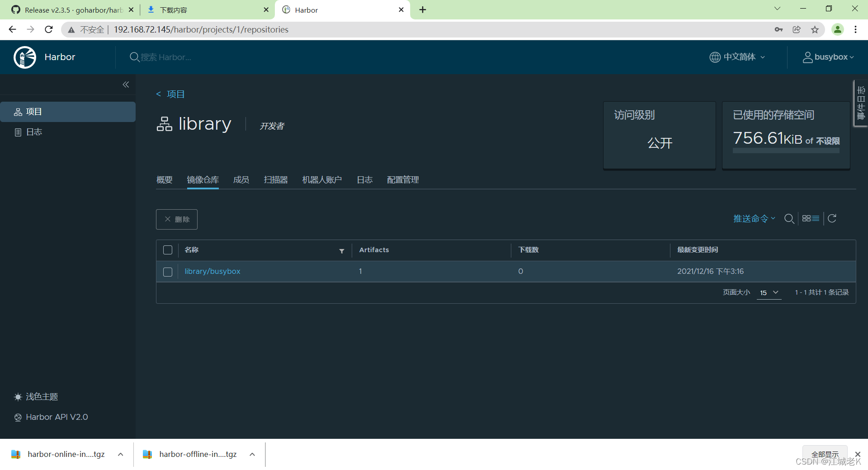Viewport: 868px width, 470px height.
Task: Click 全部显示 in downloads bar
Action: (x=825, y=454)
